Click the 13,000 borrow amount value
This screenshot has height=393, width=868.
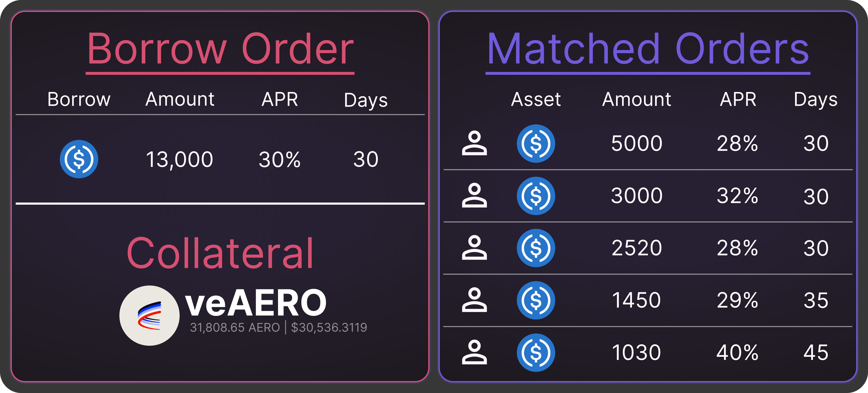pyautogui.click(x=179, y=159)
